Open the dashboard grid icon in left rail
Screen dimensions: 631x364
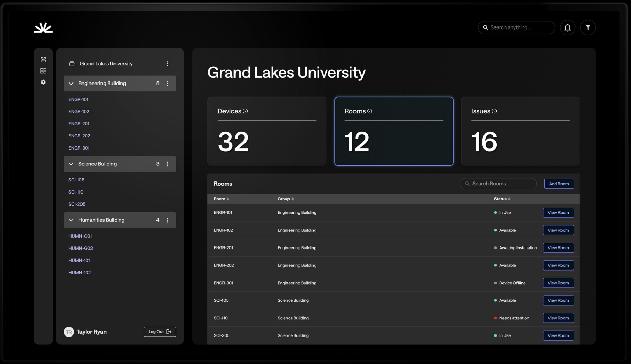click(43, 71)
